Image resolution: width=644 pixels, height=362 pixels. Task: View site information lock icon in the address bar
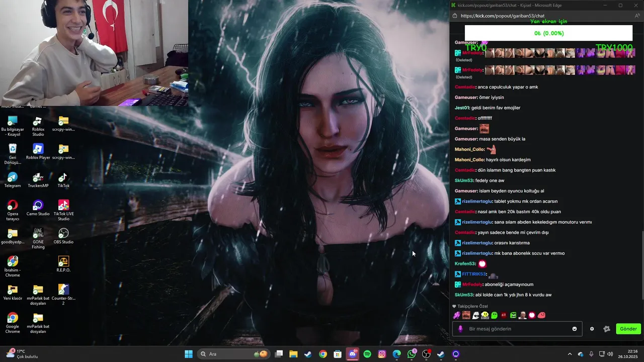(454, 16)
